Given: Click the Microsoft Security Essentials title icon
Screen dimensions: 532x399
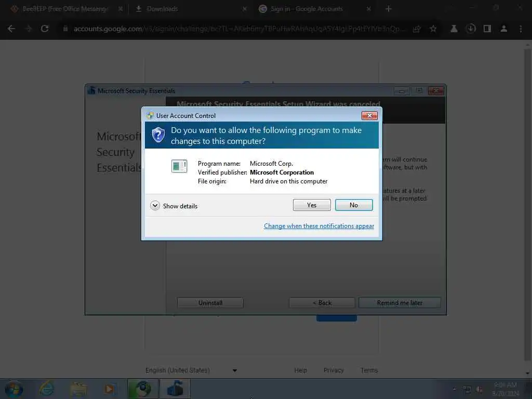Looking at the screenshot, I should click(91, 90).
